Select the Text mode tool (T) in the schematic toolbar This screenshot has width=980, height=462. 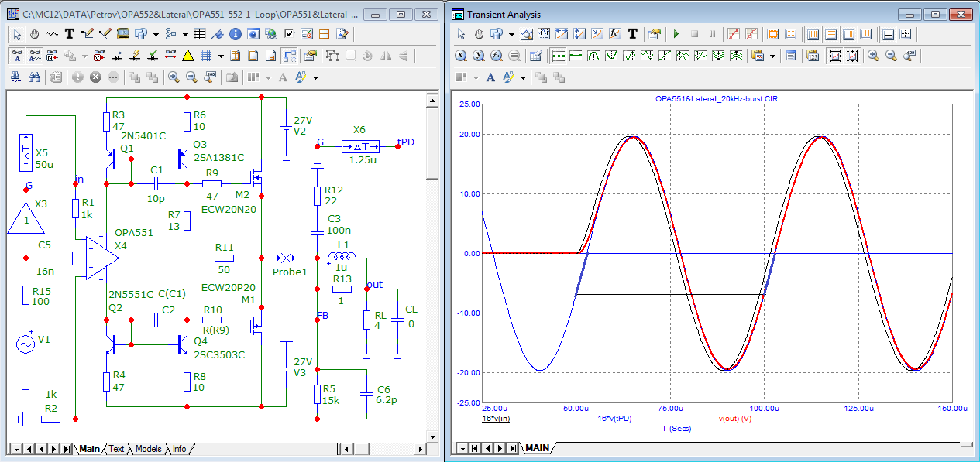pos(70,34)
